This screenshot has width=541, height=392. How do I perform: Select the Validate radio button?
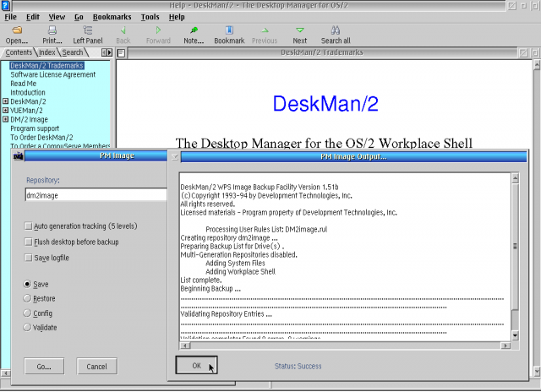pos(27,327)
